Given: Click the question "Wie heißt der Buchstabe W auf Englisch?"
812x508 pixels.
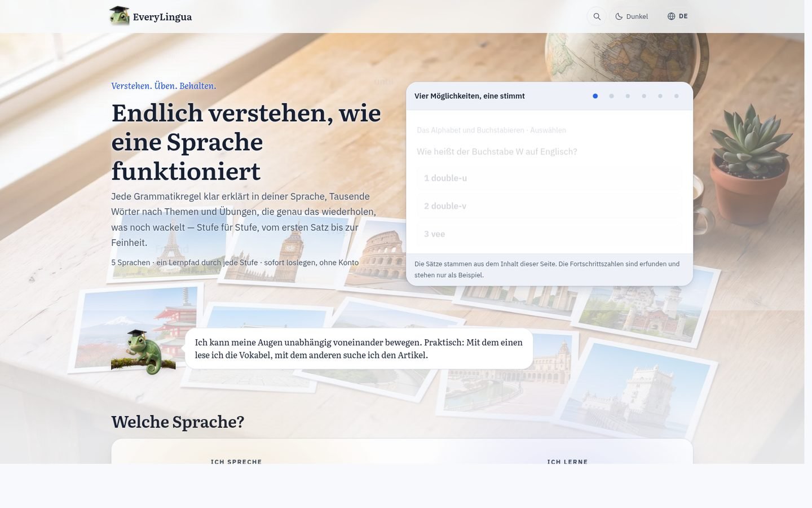Looking at the screenshot, I should pos(497,152).
